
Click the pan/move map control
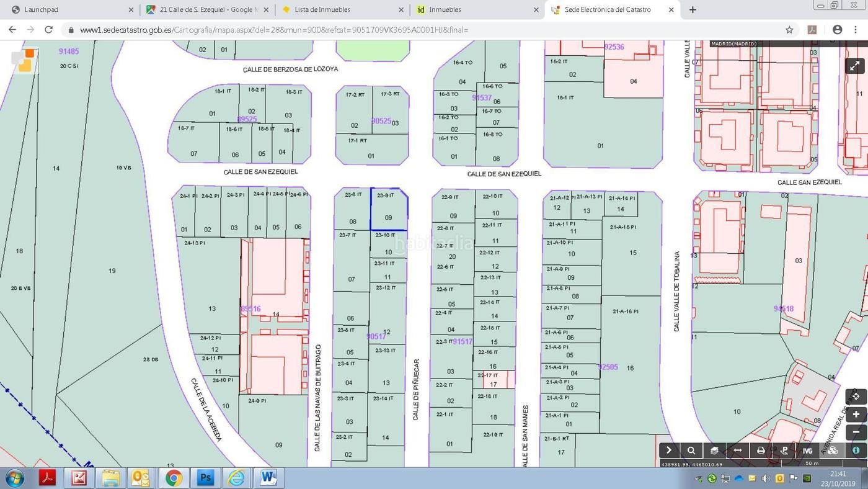pyautogui.click(x=856, y=396)
